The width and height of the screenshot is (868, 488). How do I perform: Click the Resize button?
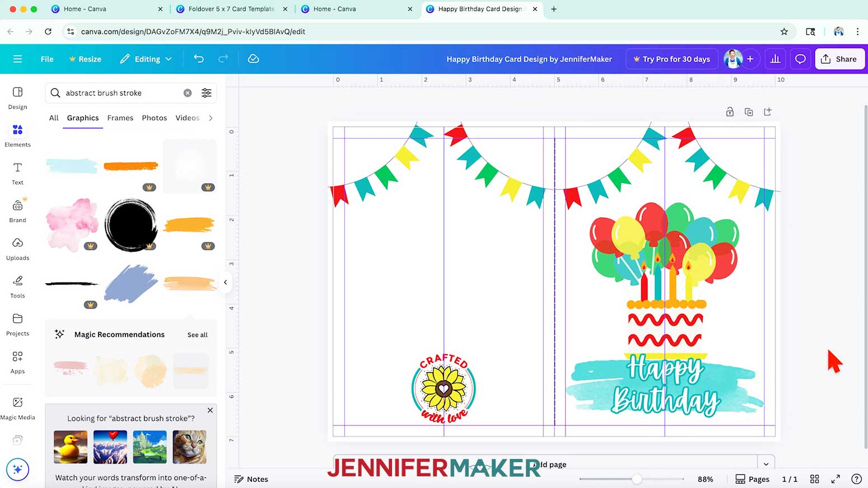85,59
